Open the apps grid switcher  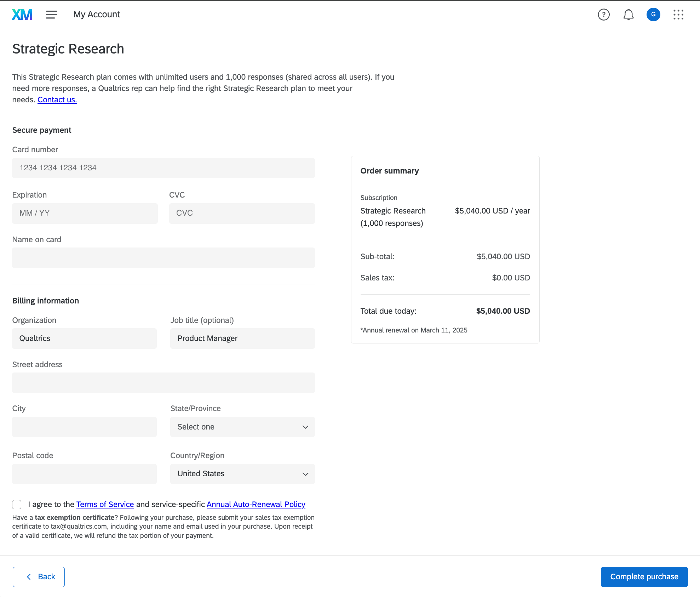click(678, 15)
